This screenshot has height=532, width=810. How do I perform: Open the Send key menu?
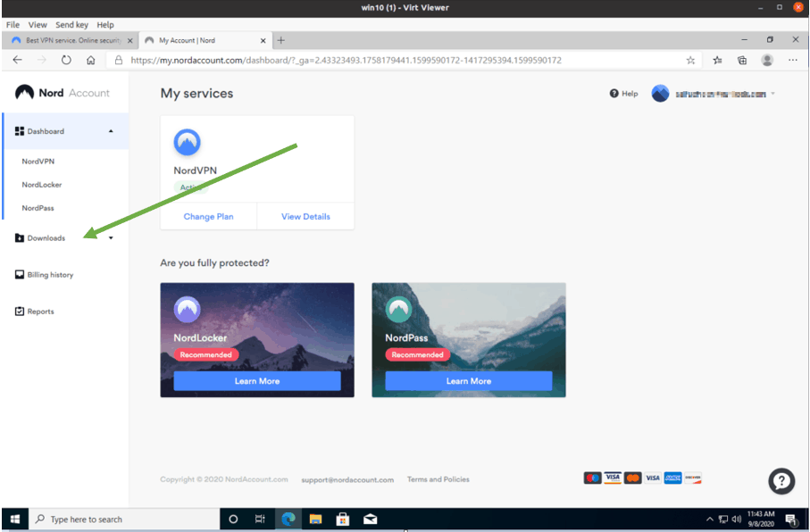71,25
